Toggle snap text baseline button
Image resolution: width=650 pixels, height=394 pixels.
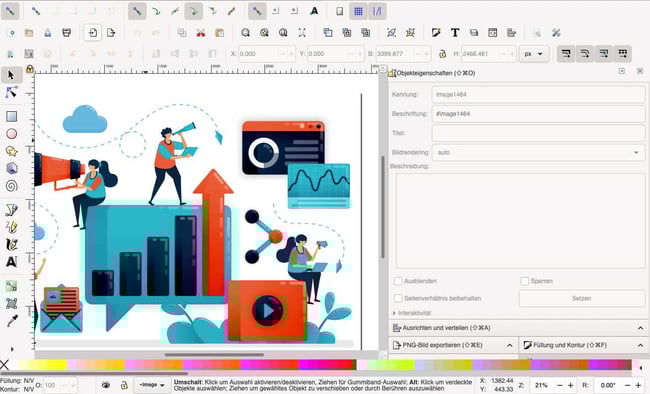coord(314,11)
